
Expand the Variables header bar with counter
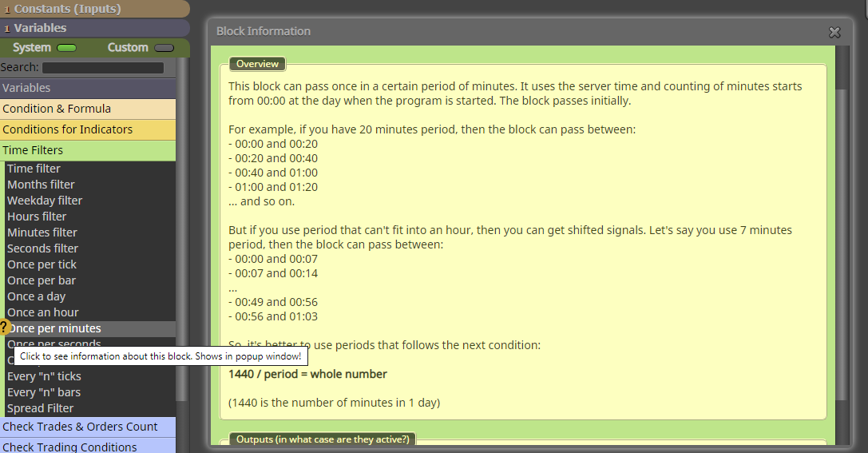tap(95, 28)
